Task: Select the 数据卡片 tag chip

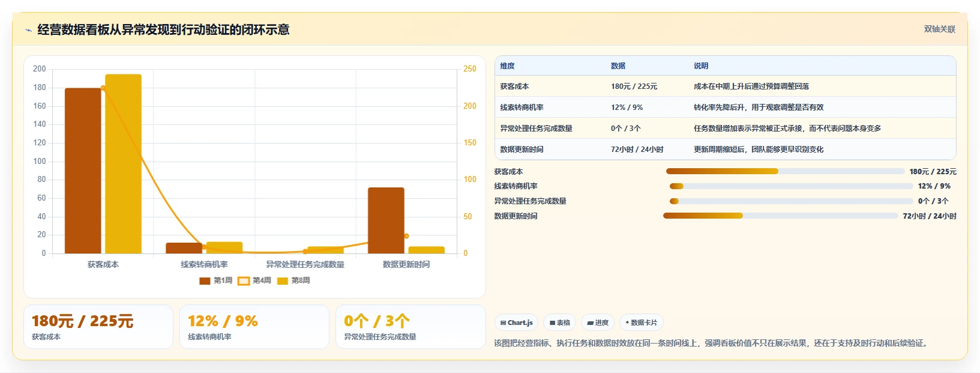Action: point(642,323)
